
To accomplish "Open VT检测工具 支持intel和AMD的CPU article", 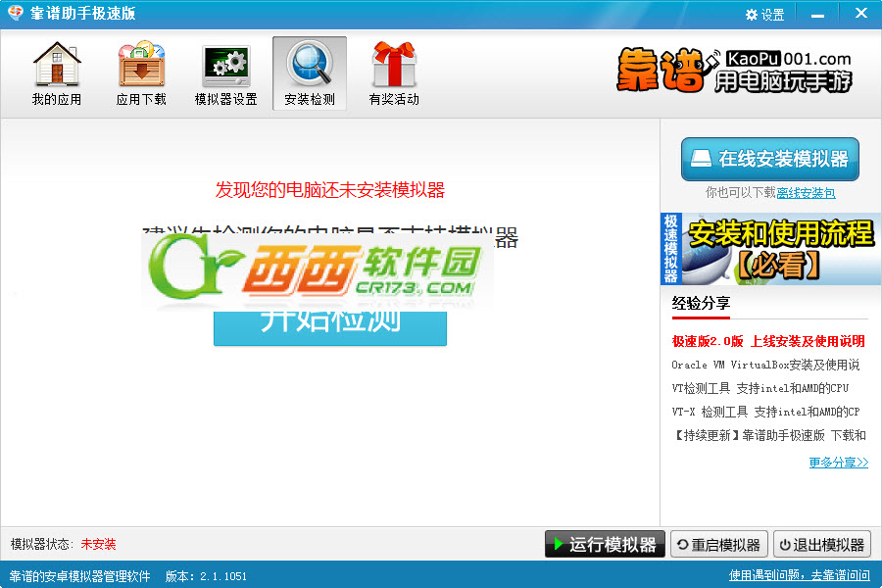I will coord(759,388).
